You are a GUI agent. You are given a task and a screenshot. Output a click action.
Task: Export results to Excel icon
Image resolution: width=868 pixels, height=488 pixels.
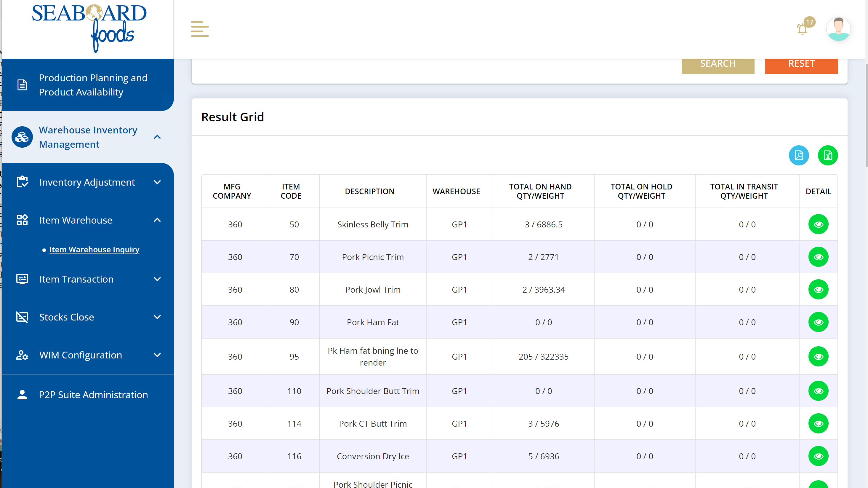(828, 155)
